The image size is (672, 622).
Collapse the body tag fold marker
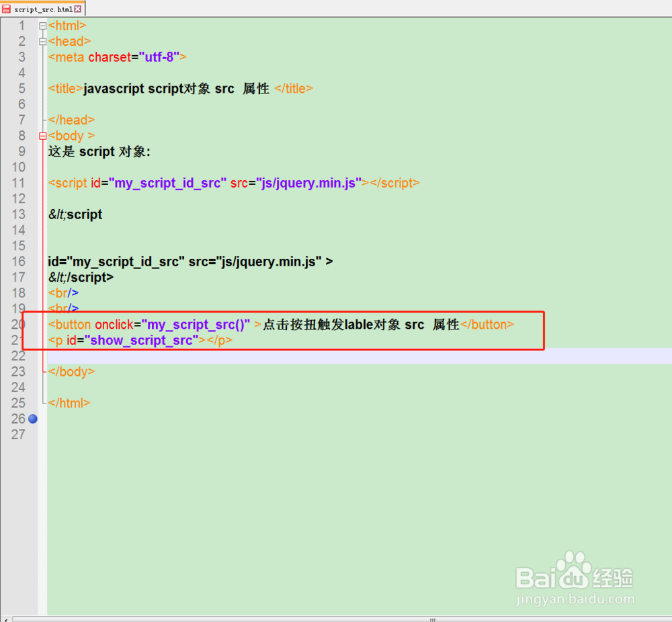42,136
